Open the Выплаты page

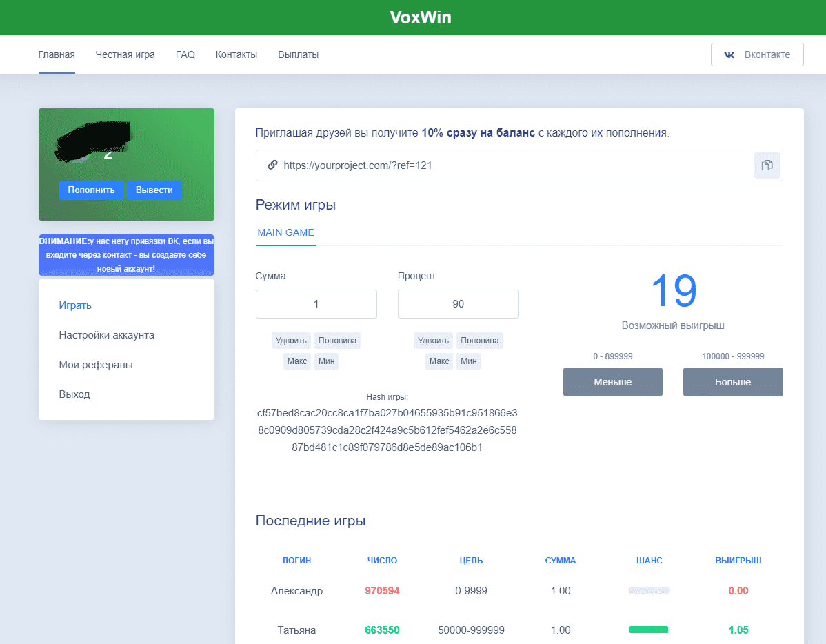(298, 54)
